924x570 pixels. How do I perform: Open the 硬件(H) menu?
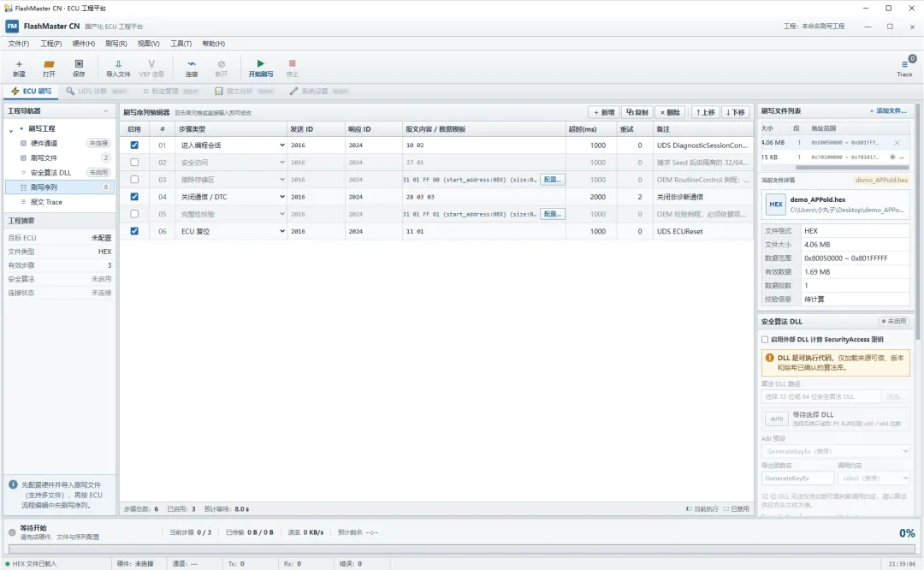[84, 44]
